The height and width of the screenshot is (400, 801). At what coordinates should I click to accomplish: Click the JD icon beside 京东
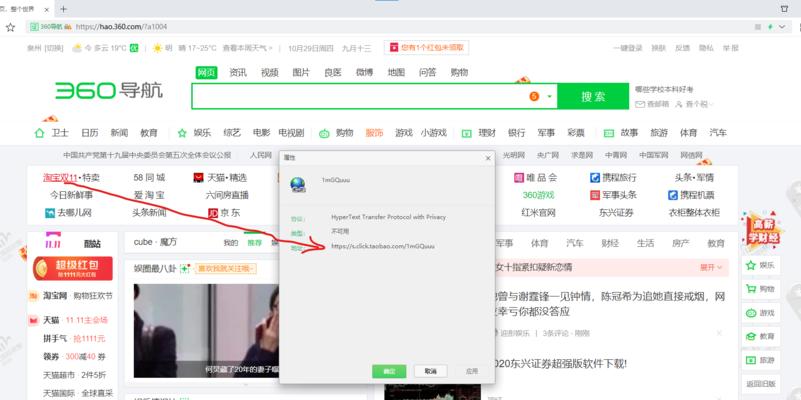tap(213, 213)
